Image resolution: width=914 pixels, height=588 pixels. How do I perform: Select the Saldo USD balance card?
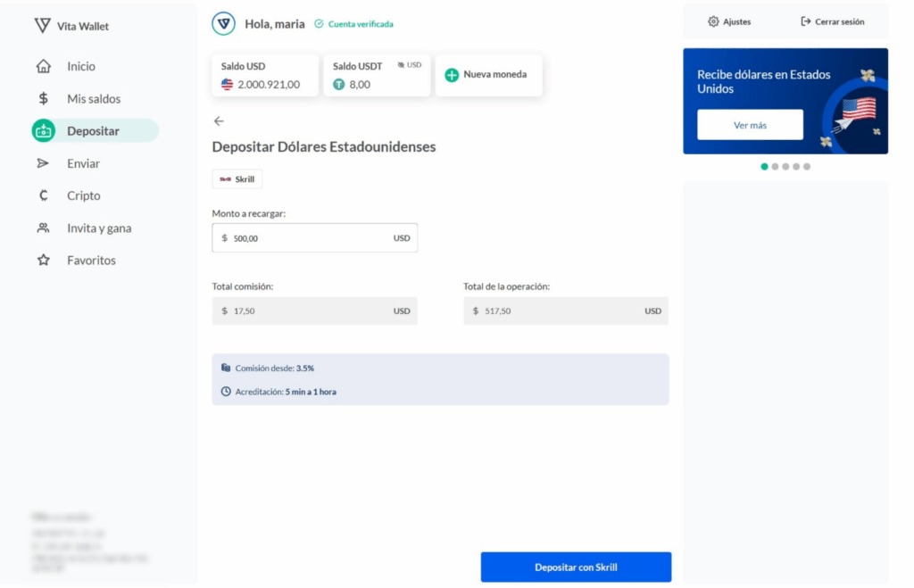click(264, 75)
